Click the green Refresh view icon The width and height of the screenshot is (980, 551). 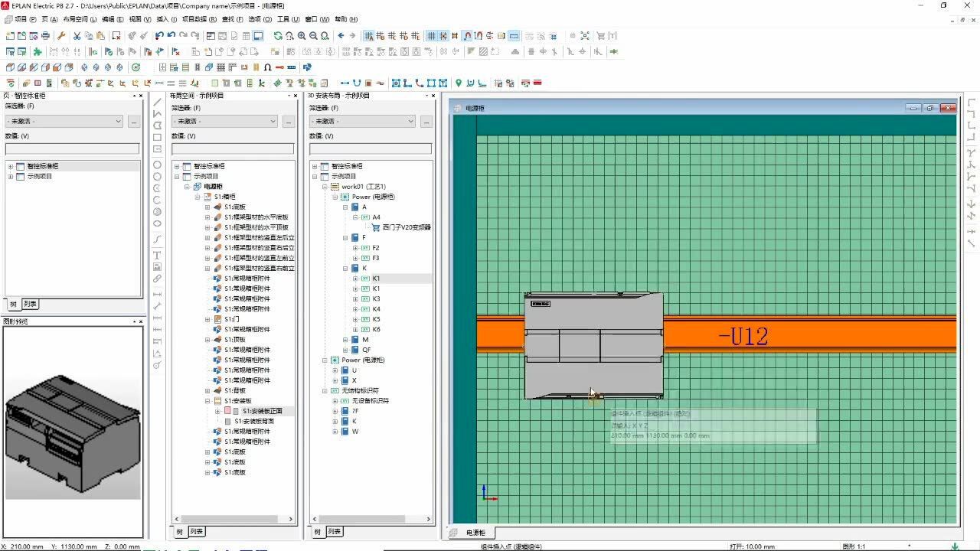[278, 36]
